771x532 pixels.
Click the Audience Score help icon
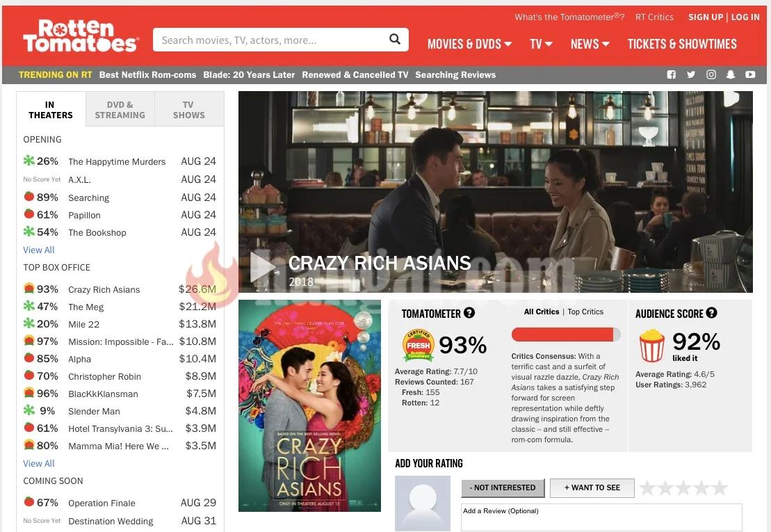click(x=711, y=313)
